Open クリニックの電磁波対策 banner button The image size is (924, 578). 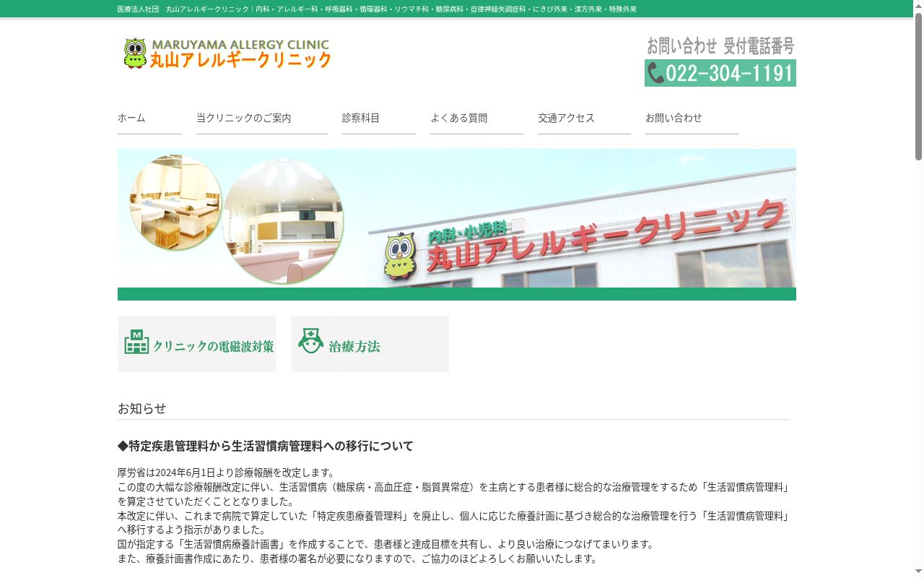(x=197, y=344)
